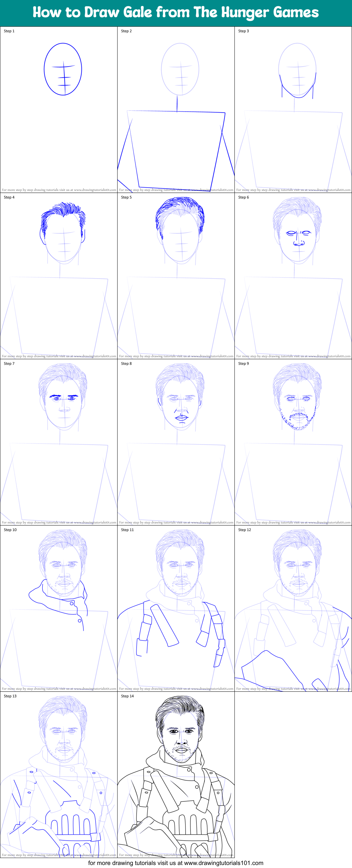Click the 'Step 6' label
Viewport: 352px width, 868px height.
click(x=243, y=198)
